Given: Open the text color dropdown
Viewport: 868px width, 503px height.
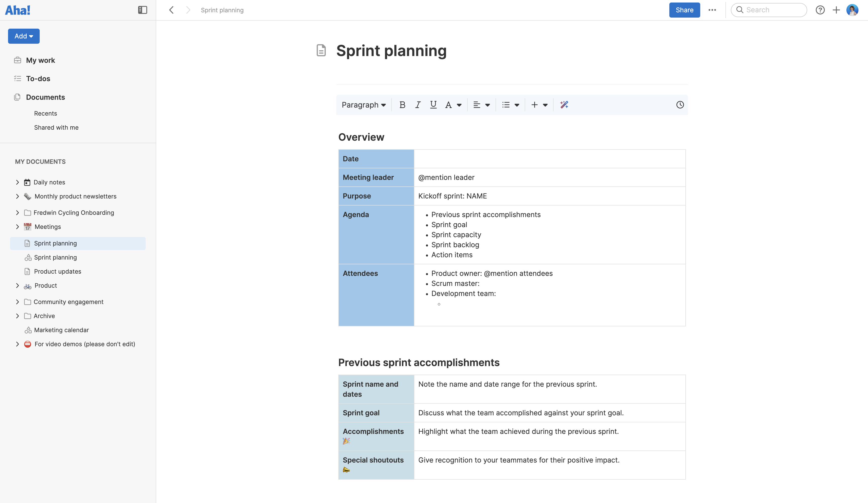Looking at the screenshot, I should pyautogui.click(x=453, y=105).
